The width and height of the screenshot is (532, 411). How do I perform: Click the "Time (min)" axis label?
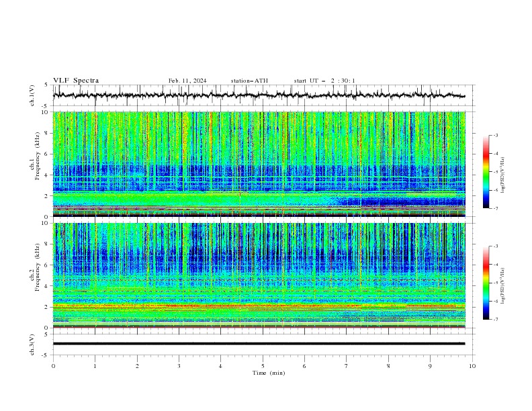(269, 373)
